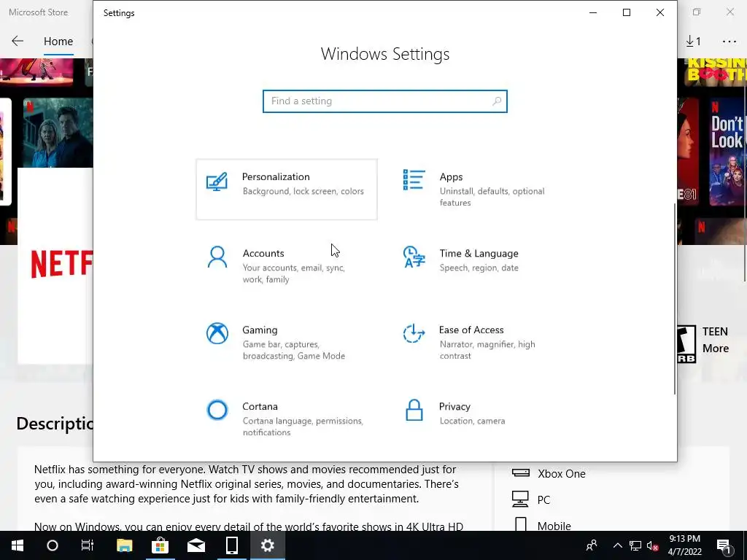Click 'Your accounts, email, sync, work, family' text
This screenshot has height=560, width=747.
click(293, 273)
